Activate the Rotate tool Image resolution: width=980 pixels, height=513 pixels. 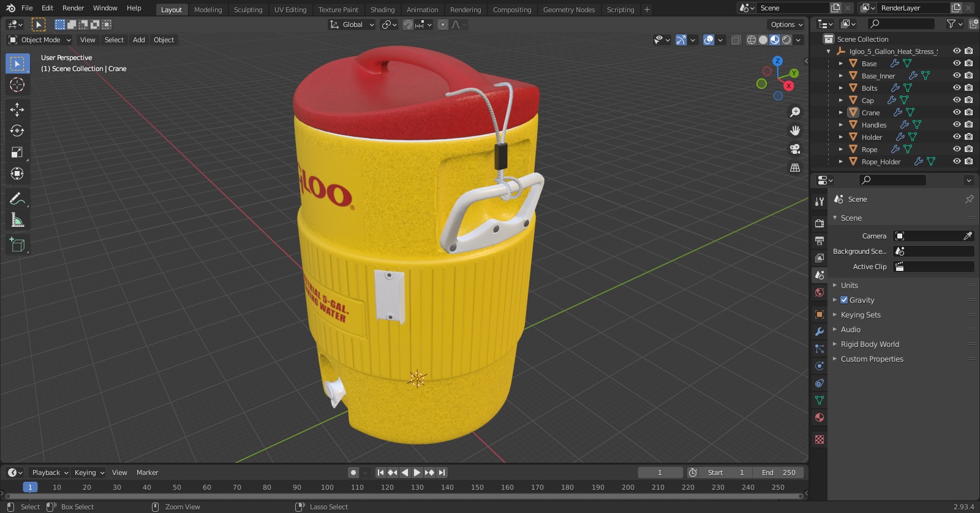click(x=17, y=131)
